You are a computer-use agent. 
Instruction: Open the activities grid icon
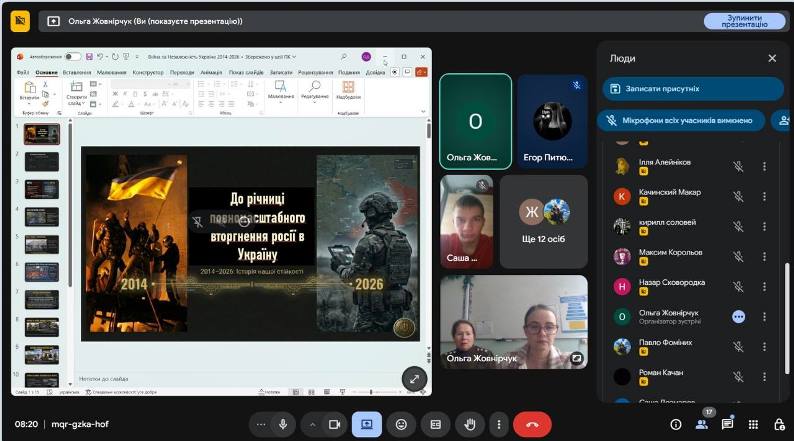[x=753, y=424]
